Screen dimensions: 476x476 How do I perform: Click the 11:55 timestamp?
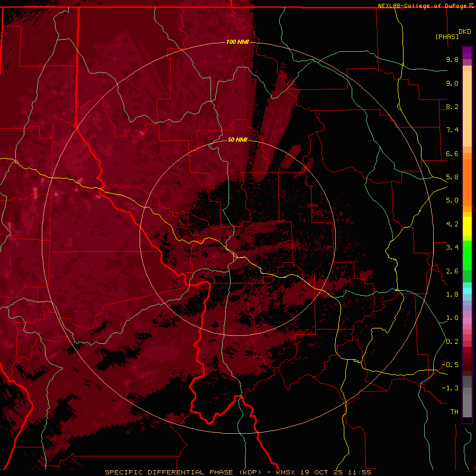(x=360, y=472)
